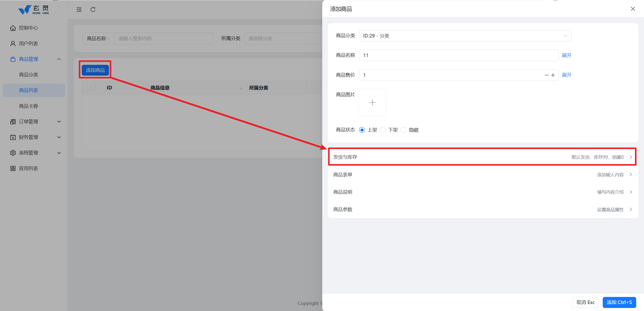The height and width of the screenshot is (311, 644).
Task: Click the minus stepper in 商品售价 field
Action: 546,75
